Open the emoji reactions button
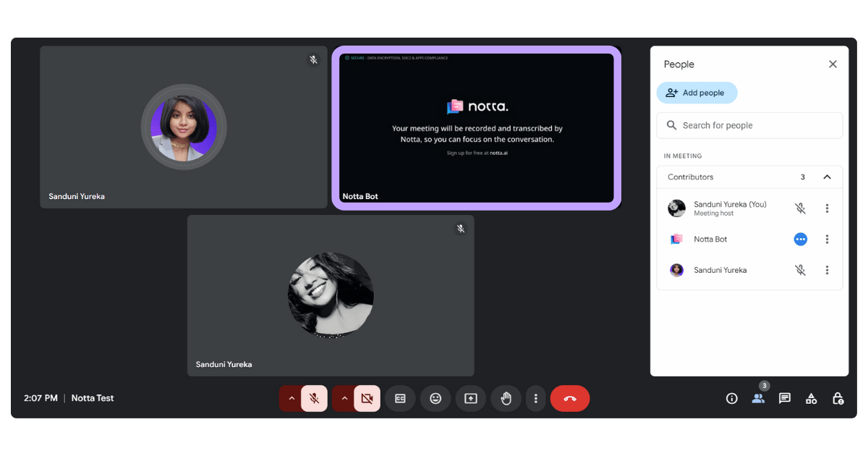Image resolution: width=868 pixels, height=456 pixels. click(x=435, y=398)
